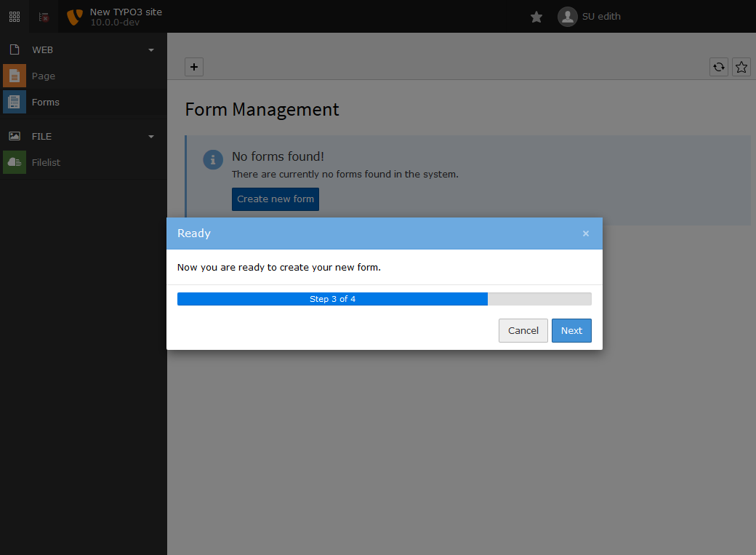Image resolution: width=756 pixels, height=555 pixels.
Task: Click the Step 3 of 4 progress bar
Action: click(332, 298)
